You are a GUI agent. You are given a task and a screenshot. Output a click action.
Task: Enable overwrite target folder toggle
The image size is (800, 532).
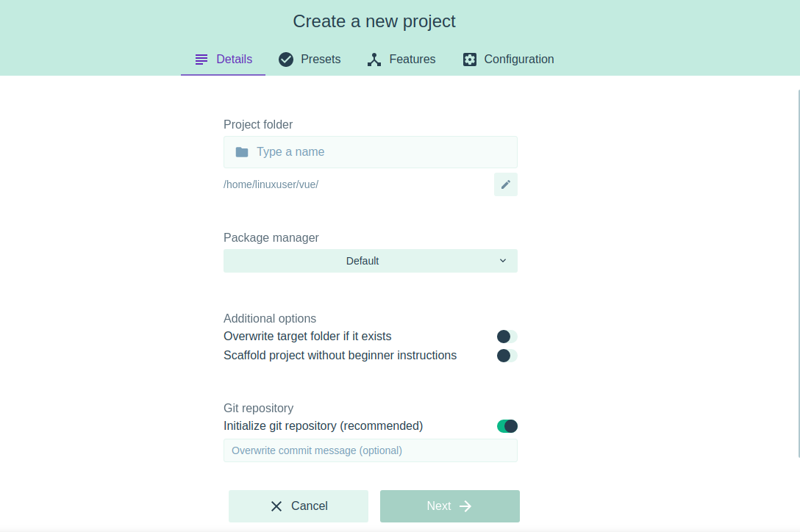507,337
